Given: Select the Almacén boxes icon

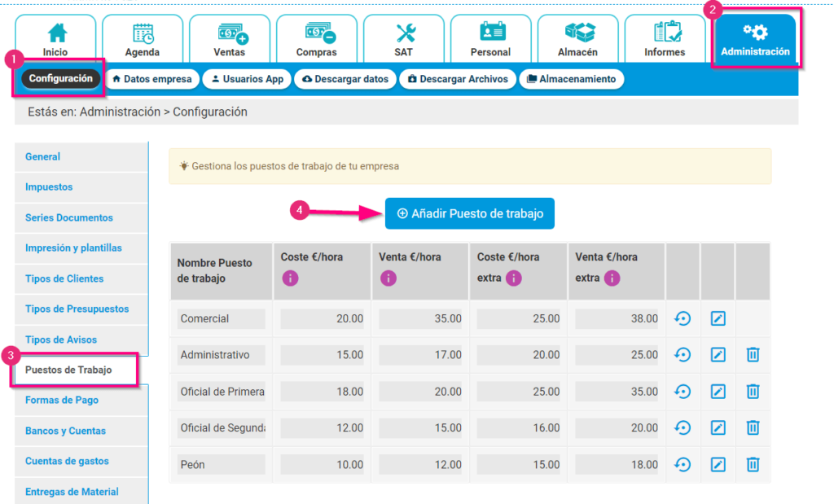Looking at the screenshot, I should coord(578,31).
